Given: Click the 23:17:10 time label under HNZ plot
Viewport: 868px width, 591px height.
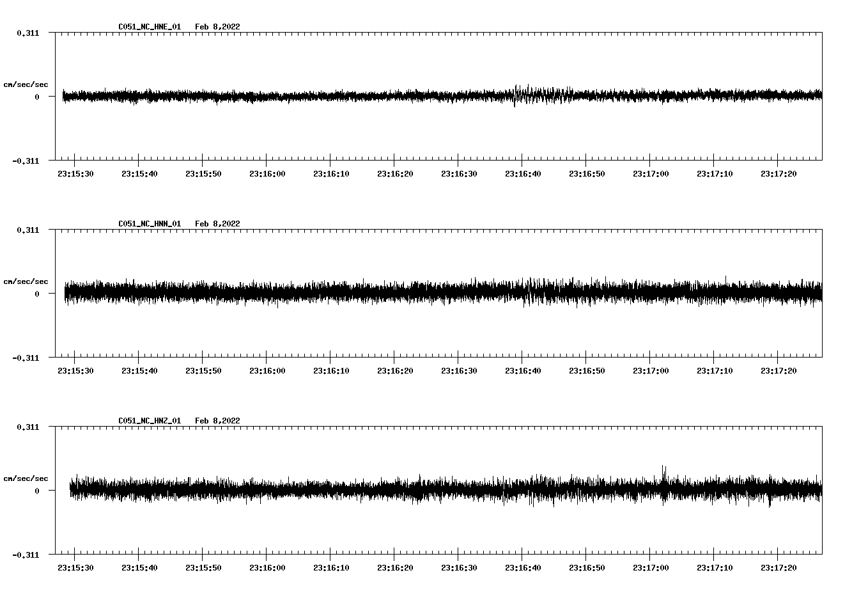Looking at the screenshot, I should coord(715,568).
